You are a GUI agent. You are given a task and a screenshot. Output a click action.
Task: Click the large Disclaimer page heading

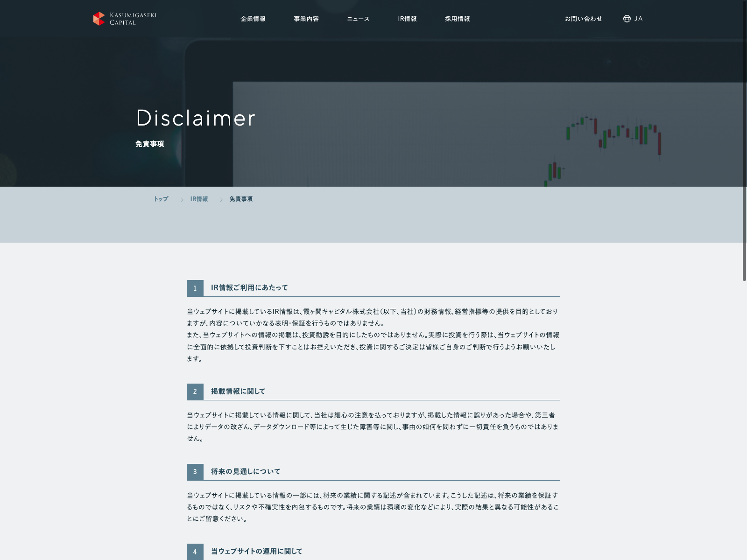196,118
